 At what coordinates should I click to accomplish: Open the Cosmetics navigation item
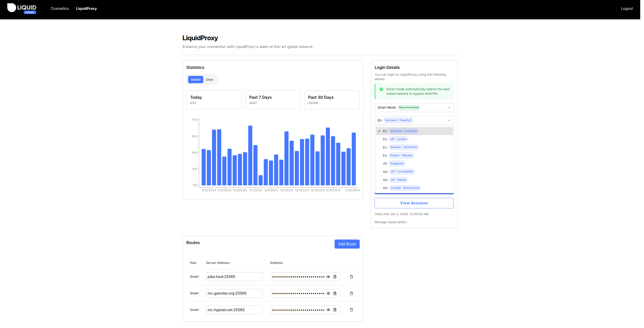pyautogui.click(x=60, y=9)
